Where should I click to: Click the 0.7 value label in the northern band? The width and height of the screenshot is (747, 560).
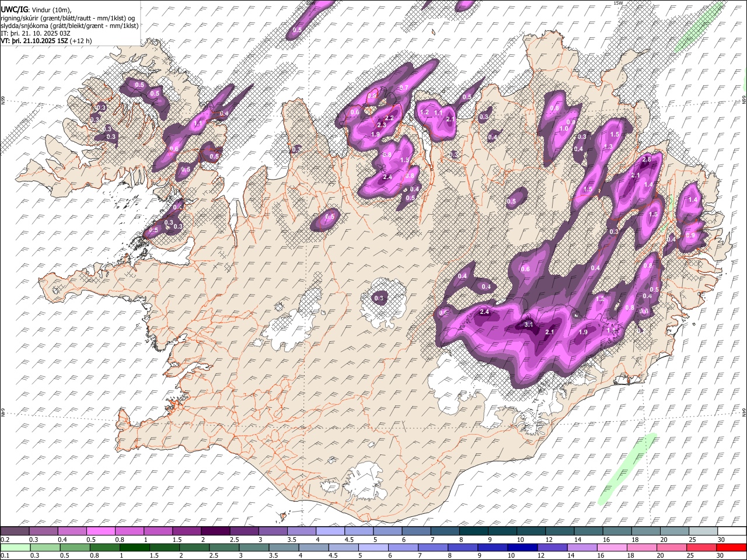403,88
